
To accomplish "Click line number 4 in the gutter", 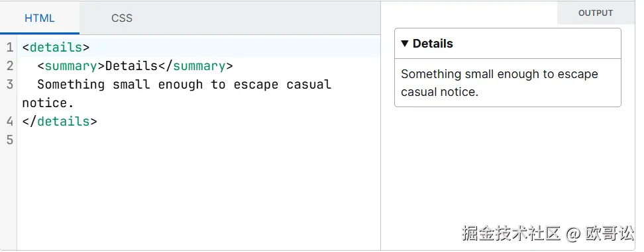I will click(10, 121).
